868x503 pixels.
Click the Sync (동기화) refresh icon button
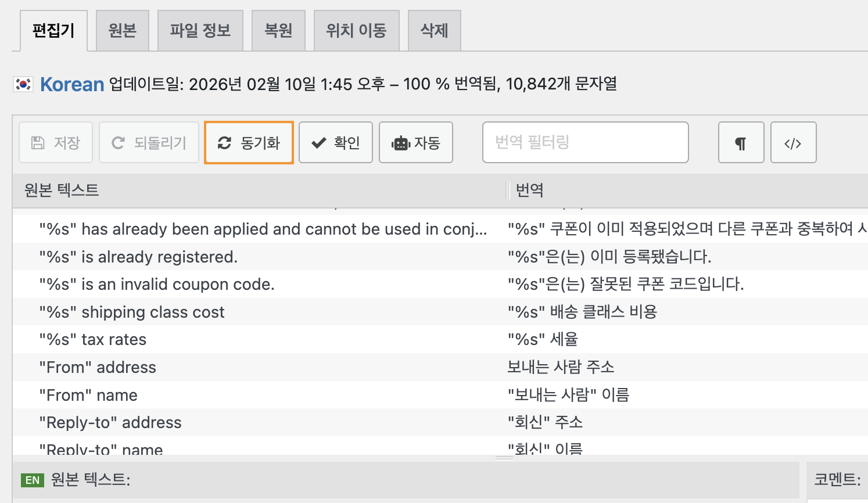[x=249, y=143]
